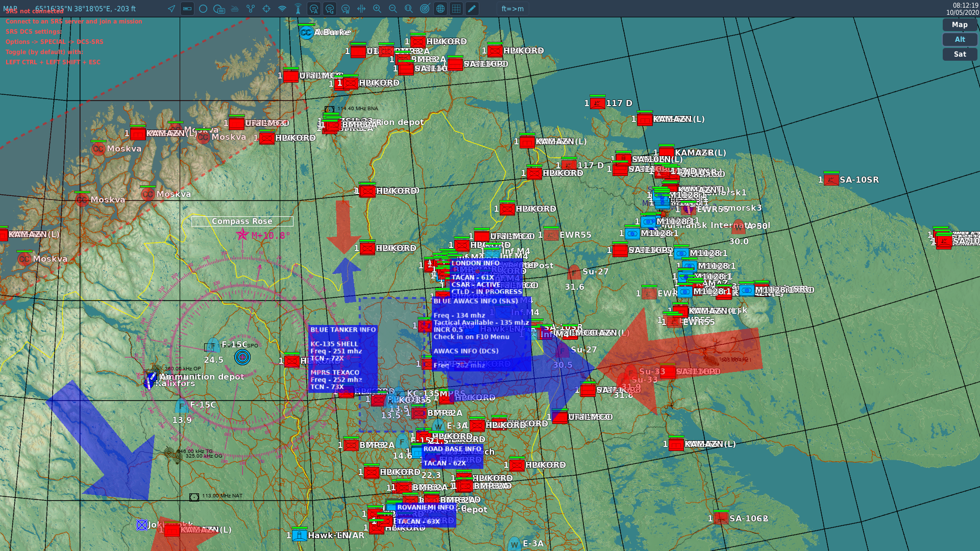This screenshot has height=551, width=980.
Task: Select the Sat layer button
Action: (960, 54)
